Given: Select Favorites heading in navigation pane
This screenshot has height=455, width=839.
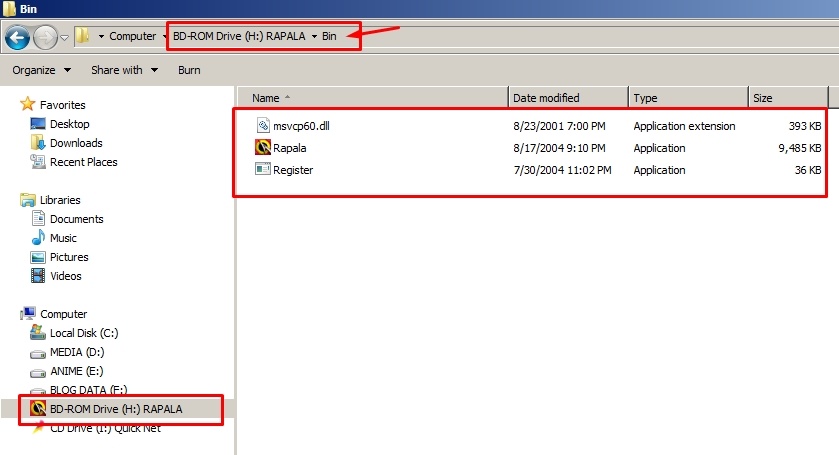Looking at the screenshot, I should coord(63,105).
